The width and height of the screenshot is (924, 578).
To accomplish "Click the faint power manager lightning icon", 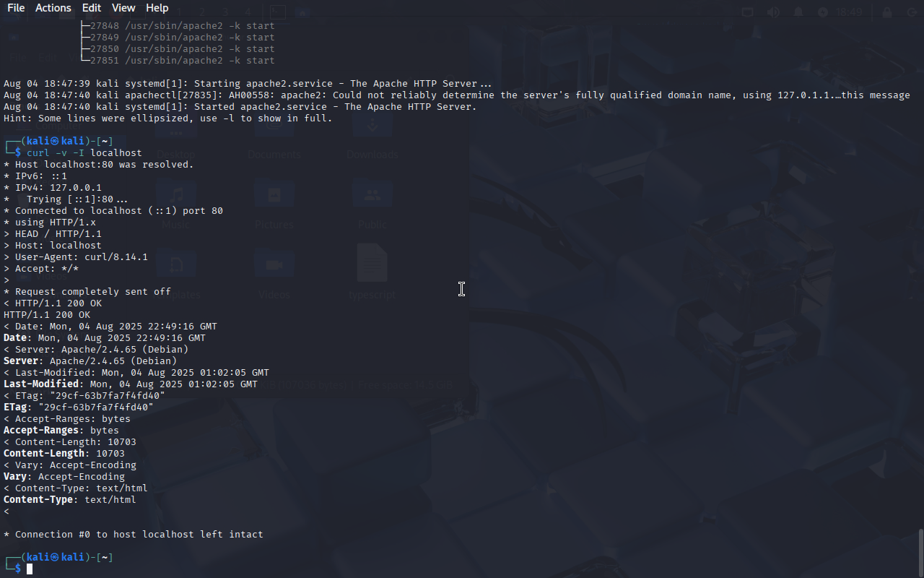I will (823, 12).
